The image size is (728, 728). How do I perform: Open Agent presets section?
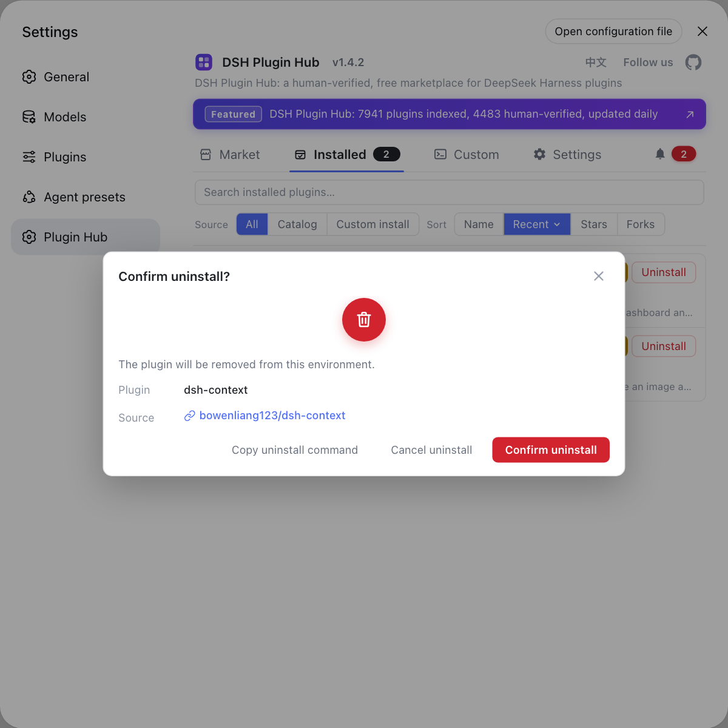[86, 197]
